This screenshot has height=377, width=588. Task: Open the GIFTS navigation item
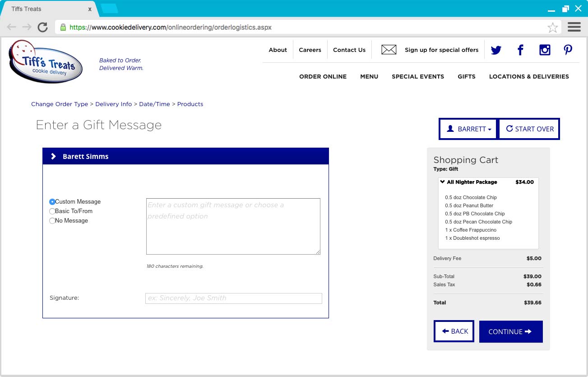coord(466,77)
